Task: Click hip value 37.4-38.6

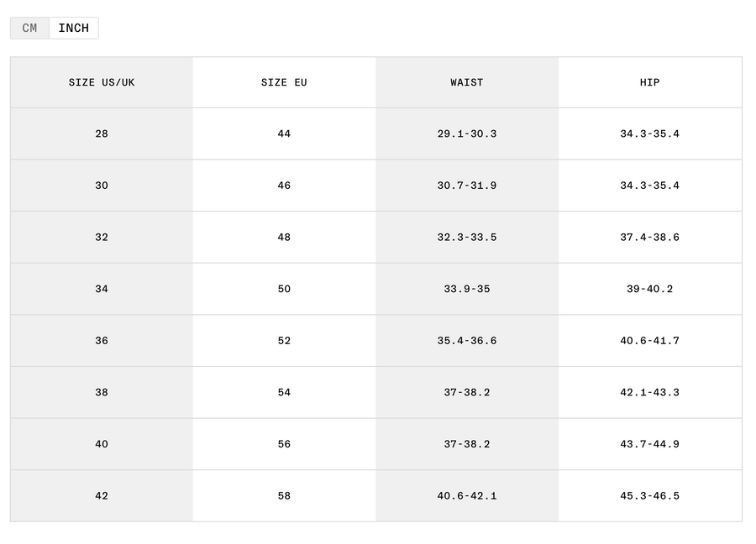Action: click(x=650, y=237)
